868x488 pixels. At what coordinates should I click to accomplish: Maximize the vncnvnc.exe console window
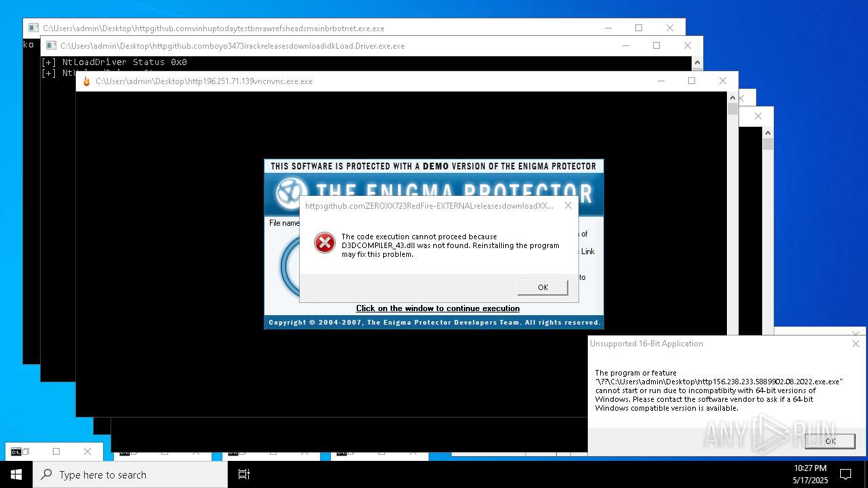pos(692,81)
